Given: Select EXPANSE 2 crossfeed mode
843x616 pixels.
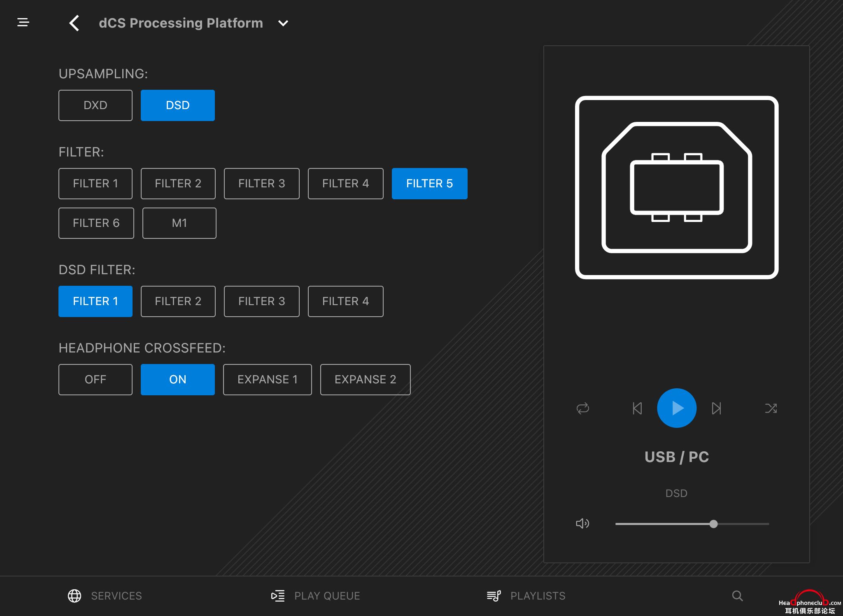Looking at the screenshot, I should click(x=366, y=380).
